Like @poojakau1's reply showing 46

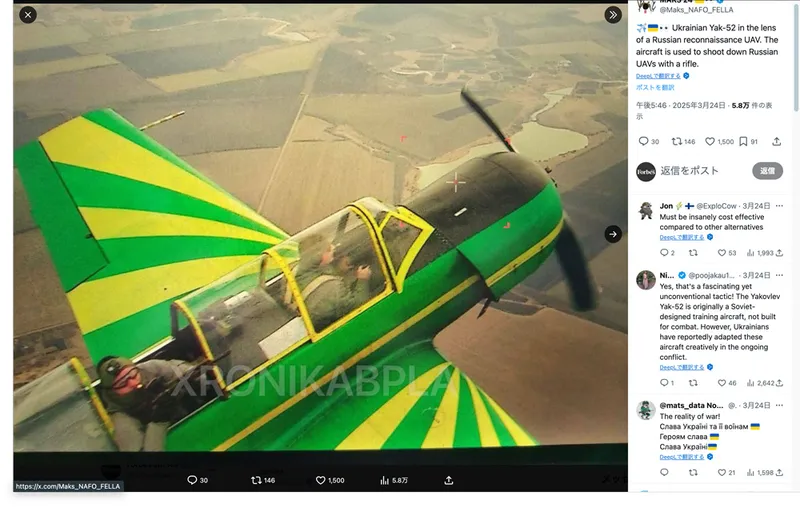coord(727,383)
